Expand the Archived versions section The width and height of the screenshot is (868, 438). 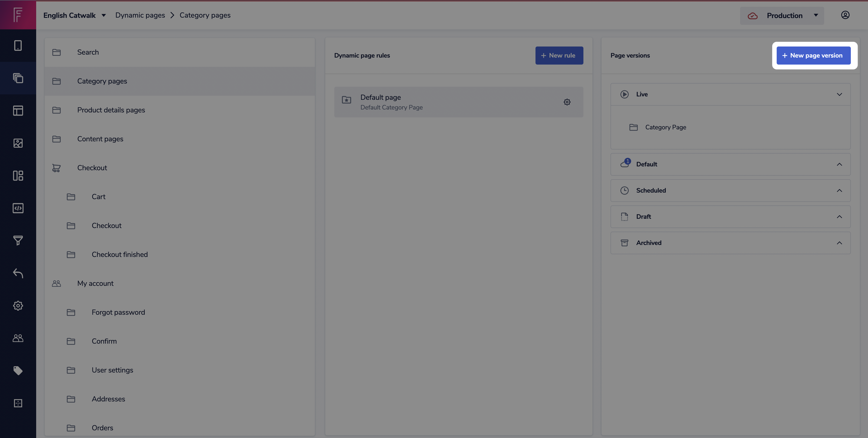[x=839, y=243]
